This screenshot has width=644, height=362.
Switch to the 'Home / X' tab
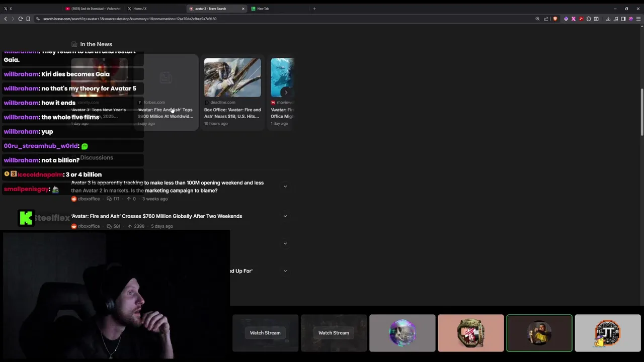click(x=155, y=9)
